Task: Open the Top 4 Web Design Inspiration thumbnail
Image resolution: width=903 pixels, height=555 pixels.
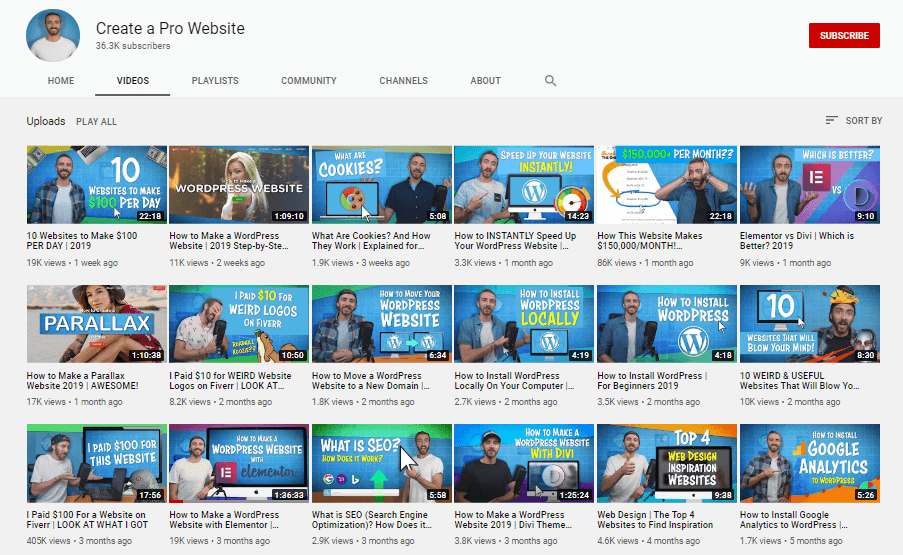Action: 666,463
